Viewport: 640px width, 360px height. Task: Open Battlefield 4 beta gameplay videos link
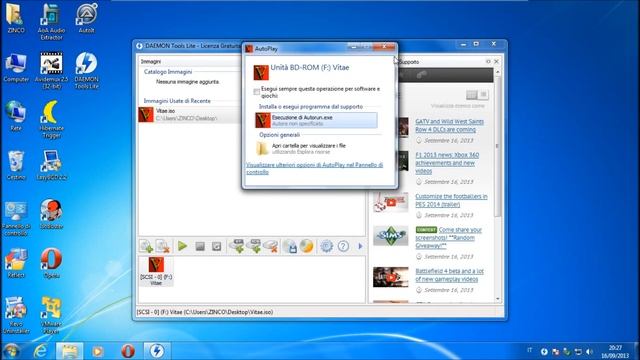pyautogui.click(x=449, y=275)
